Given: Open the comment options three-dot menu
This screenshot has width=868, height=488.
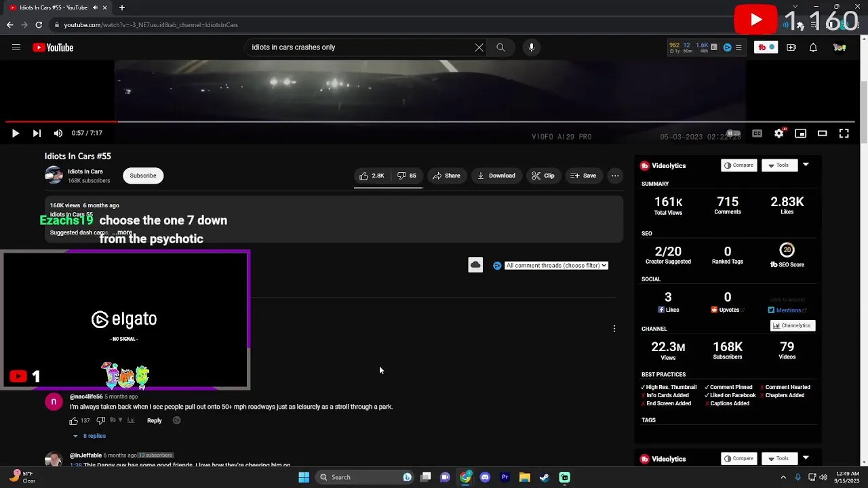Looking at the screenshot, I should click(614, 329).
